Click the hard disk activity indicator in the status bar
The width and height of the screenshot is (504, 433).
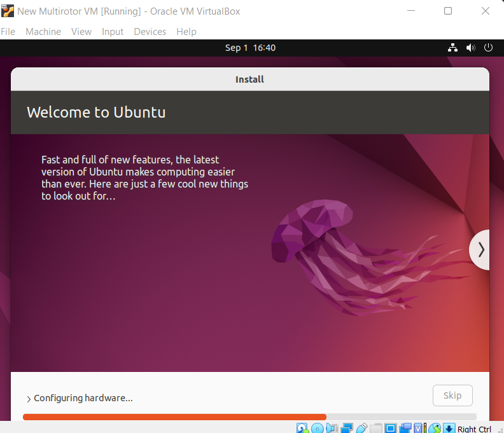[302, 428]
